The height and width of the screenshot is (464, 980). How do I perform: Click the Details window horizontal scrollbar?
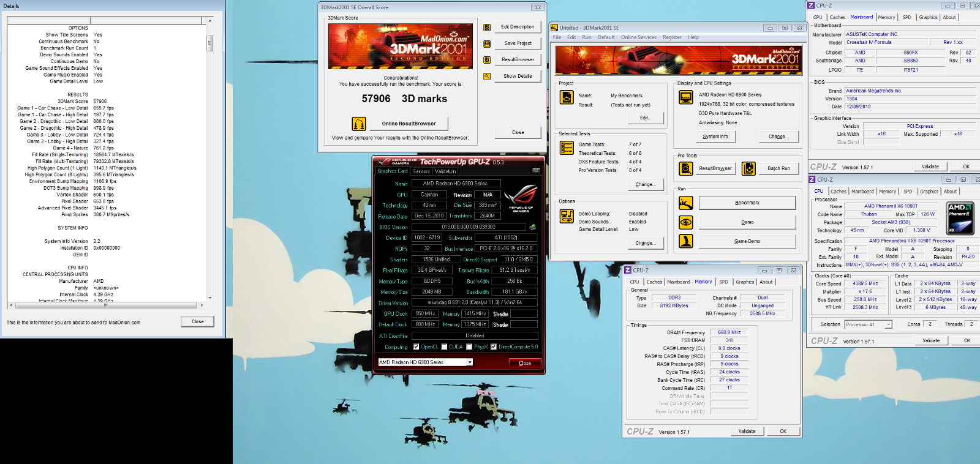[105, 305]
